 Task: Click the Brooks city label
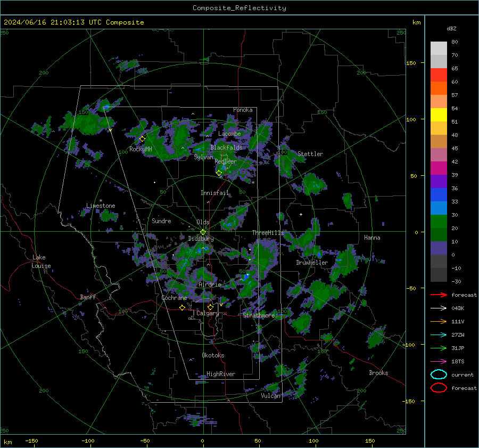pos(378,373)
